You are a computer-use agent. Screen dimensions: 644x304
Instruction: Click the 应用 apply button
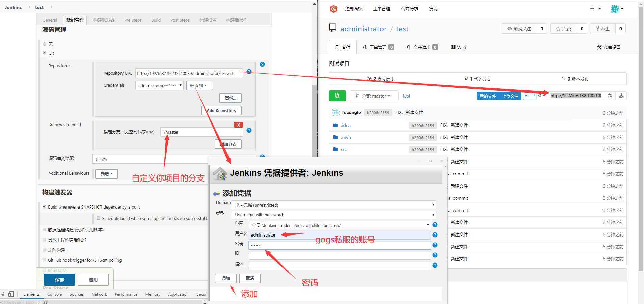coord(93,280)
